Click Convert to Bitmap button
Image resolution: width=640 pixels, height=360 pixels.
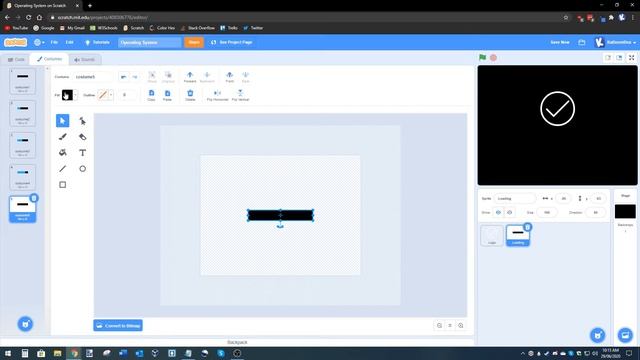118,325
